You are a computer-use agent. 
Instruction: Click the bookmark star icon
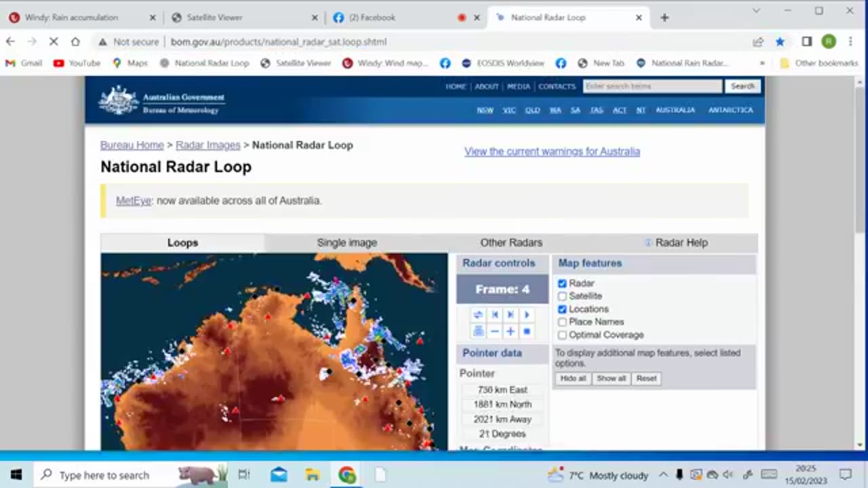(x=780, y=41)
